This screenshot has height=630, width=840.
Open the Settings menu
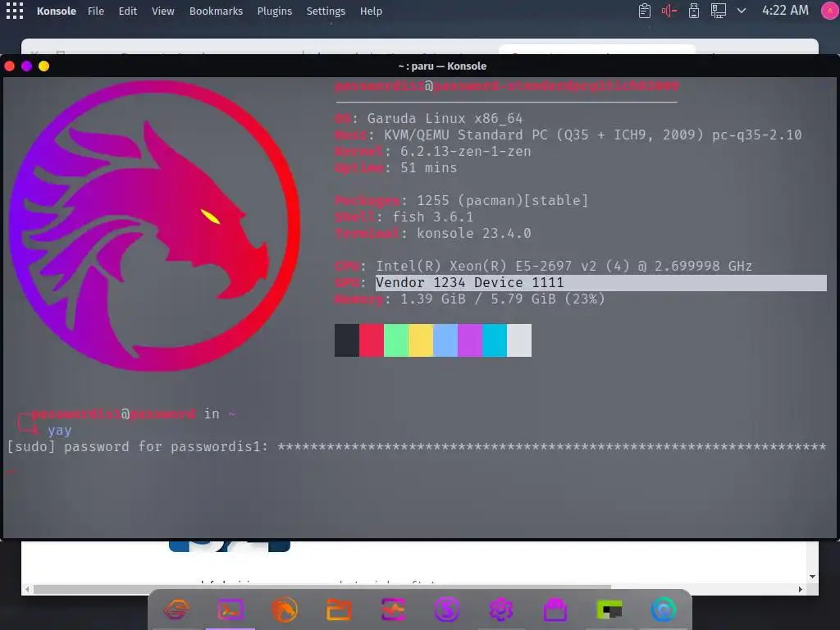326,11
